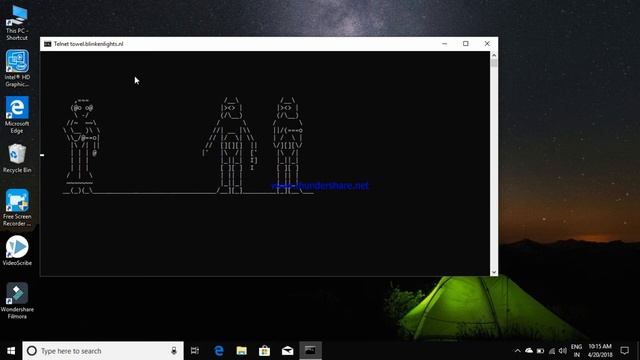Open Mail app from the taskbar
The height and width of the screenshot is (360, 640).
click(x=287, y=351)
